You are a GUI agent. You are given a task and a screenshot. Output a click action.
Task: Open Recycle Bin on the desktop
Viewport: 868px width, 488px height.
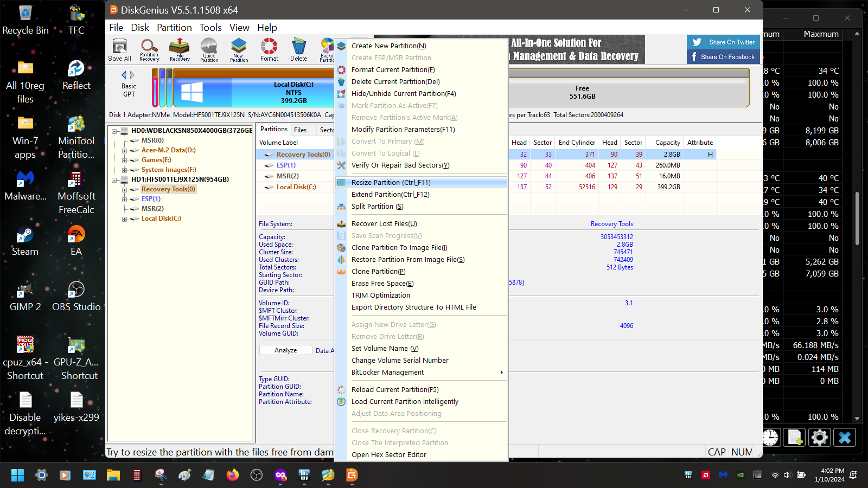click(x=25, y=20)
